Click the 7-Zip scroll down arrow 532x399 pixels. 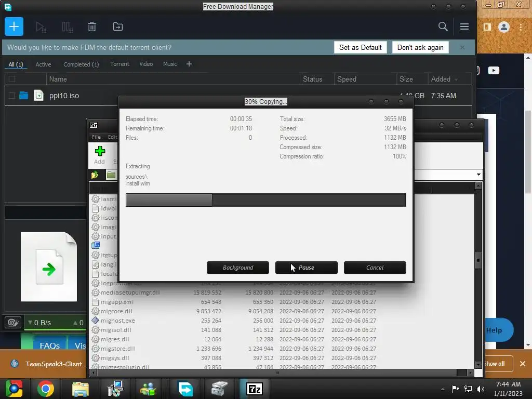[x=478, y=365]
